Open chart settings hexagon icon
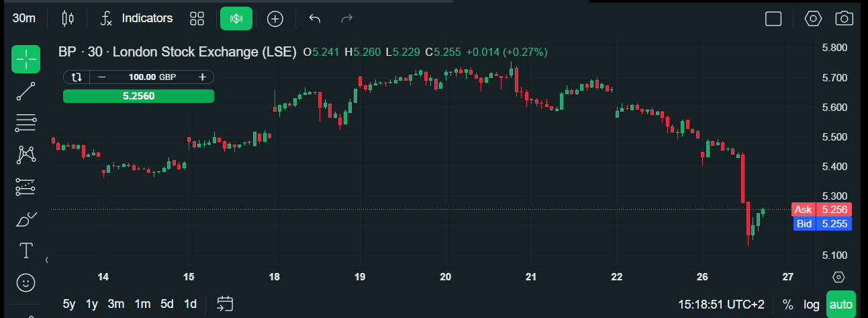The height and width of the screenshot is (318, 868). (x=813, y=18)
